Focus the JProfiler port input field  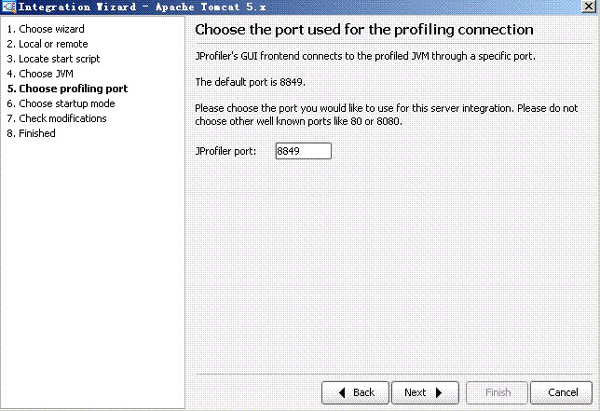point(301,151)
